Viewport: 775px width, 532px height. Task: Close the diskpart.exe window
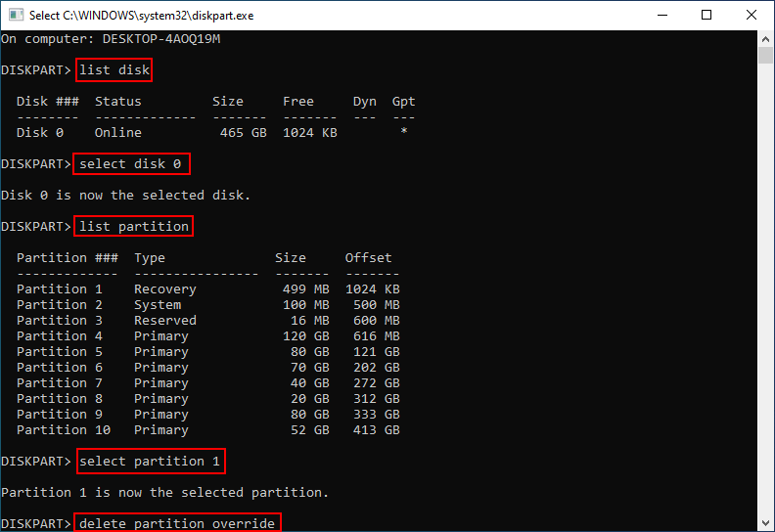point(752,15)
